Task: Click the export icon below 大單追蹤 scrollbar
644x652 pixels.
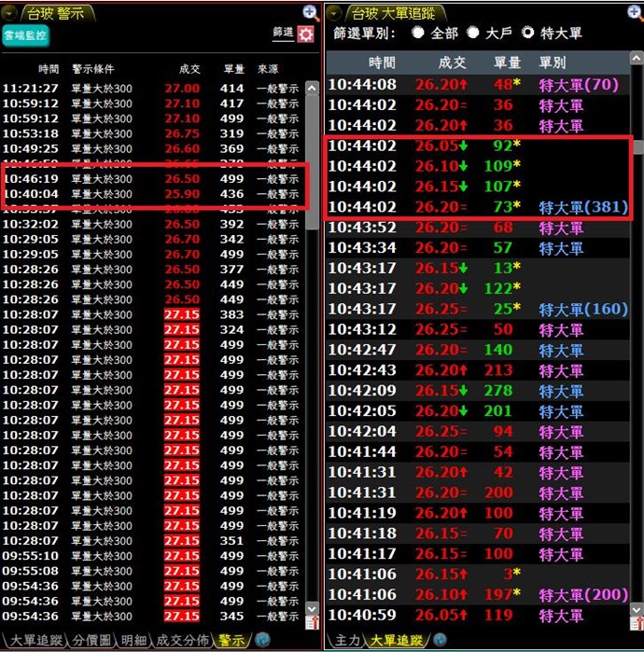Action: pos(637,622)
